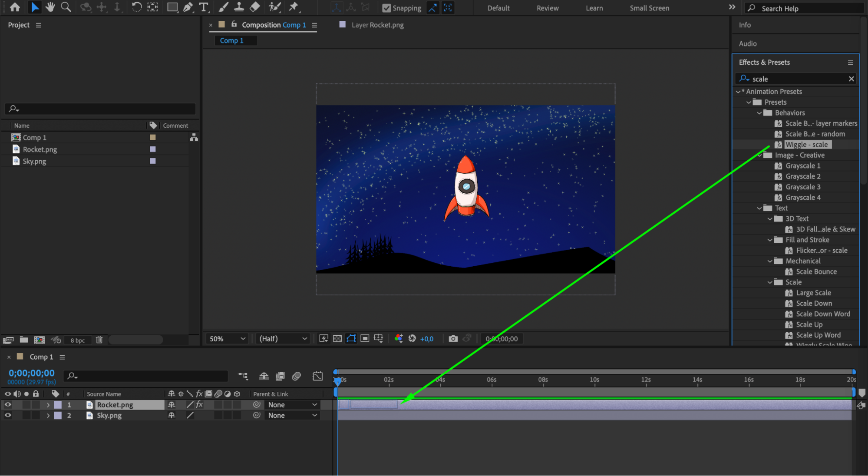
Task: Pick the Puppet Pin tool
Action: 294,7
